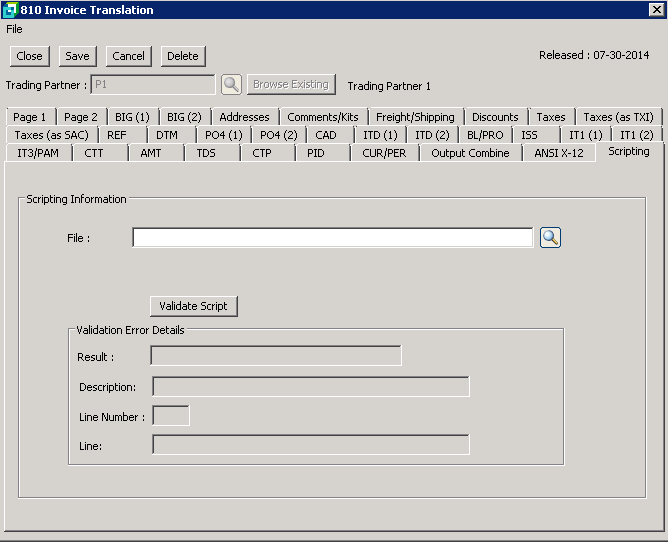Go to the ANSI X-12 tab
This screenshot has height=542, width=668.
pyautogui.click(x=557, y=153)
